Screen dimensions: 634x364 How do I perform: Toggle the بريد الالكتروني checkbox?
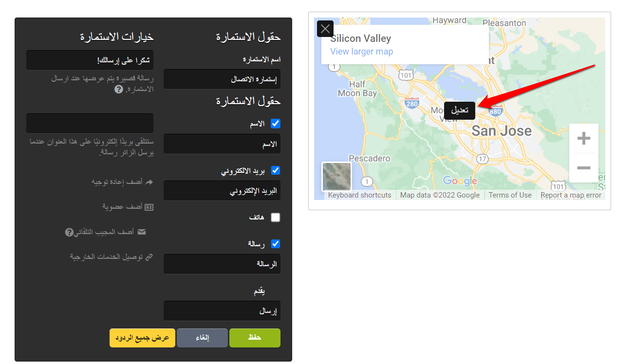[x=276, y=170]
